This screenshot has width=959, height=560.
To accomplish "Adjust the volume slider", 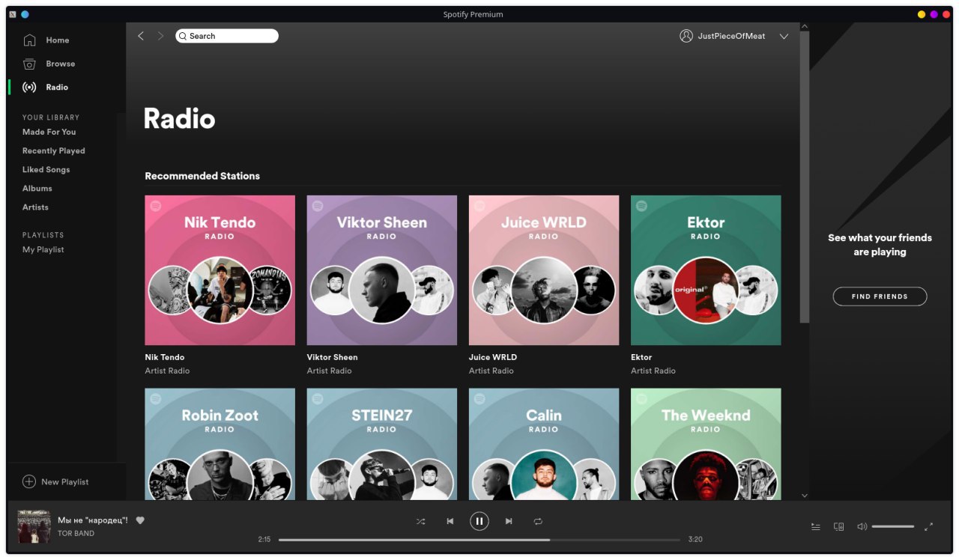I will (x=893, y=527).
